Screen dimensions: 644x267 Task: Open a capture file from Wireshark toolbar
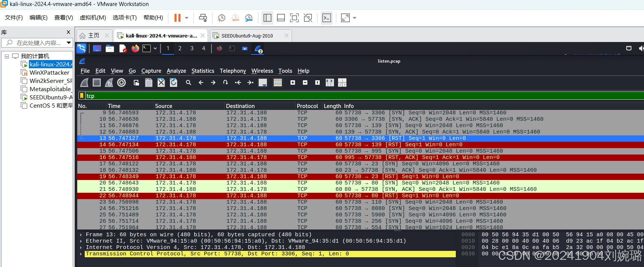(136, 82)
